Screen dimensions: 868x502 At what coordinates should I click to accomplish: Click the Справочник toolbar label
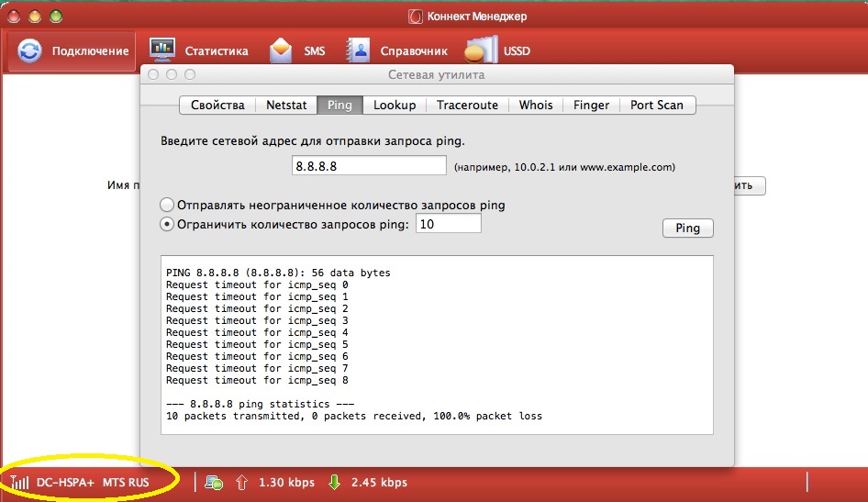(414, 50)
